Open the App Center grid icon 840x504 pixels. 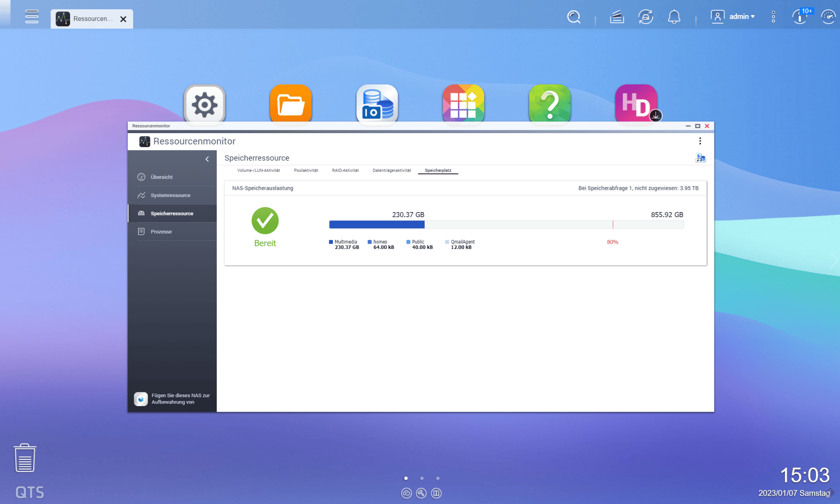coord(463,104)
